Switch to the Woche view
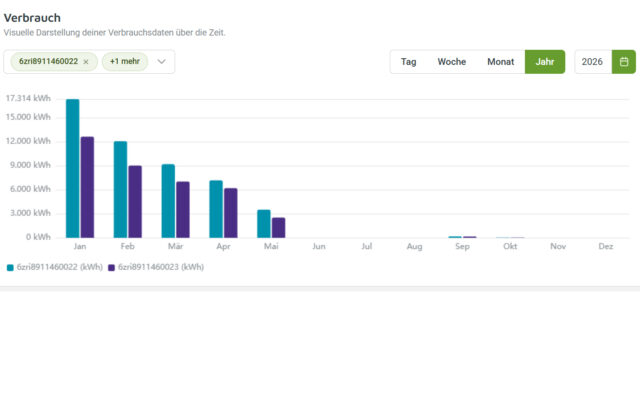 coord(452,62)
